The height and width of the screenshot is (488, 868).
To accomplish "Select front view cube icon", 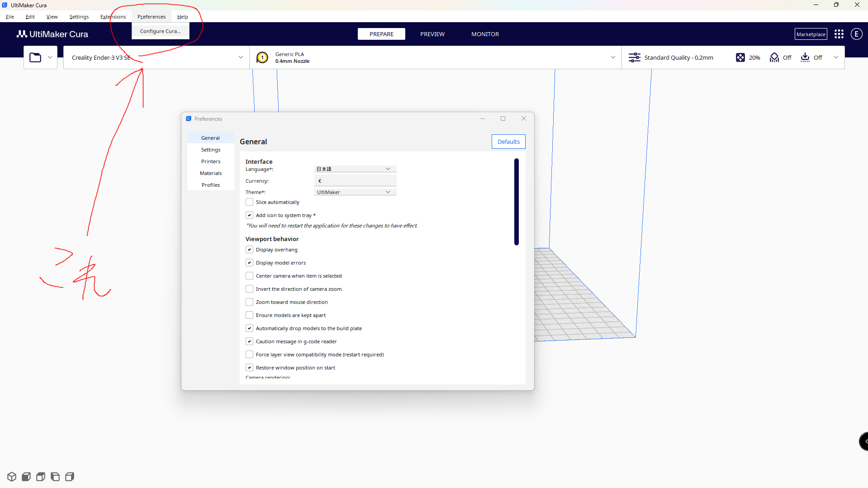I will coord(26,477).
